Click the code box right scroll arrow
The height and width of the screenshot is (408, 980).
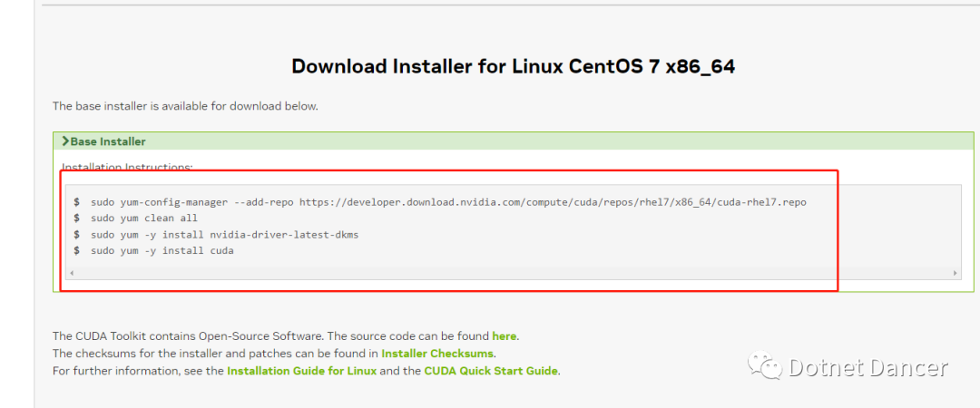pos(955,273)
